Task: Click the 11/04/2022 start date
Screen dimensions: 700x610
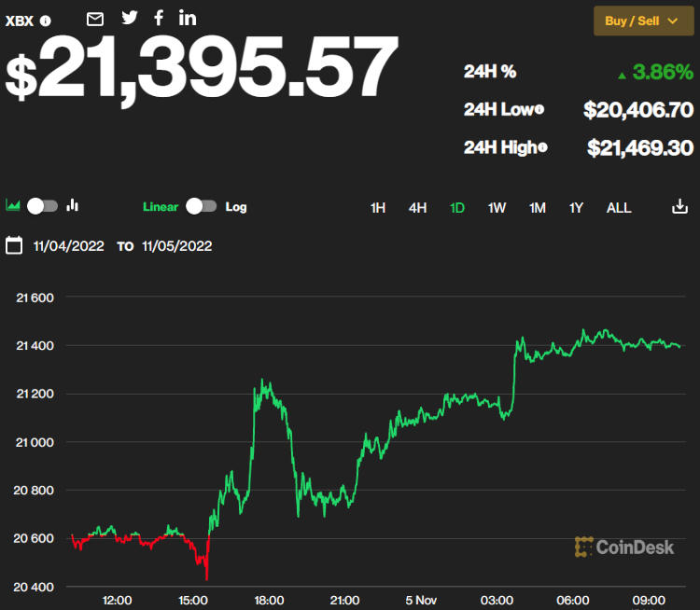Action: point(67,246)
